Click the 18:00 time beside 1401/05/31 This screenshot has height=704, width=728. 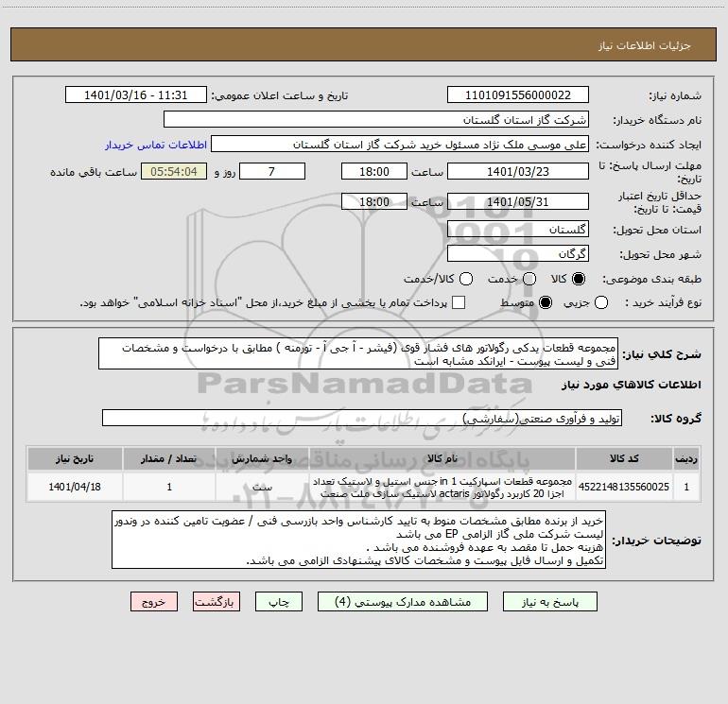click(x=374, y=202)
